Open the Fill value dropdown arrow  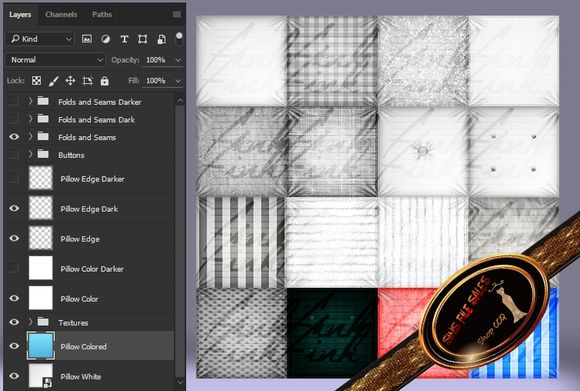[x=178, y=81]
